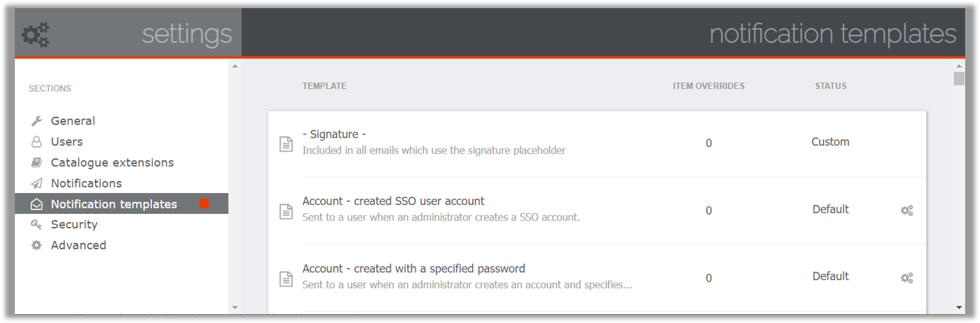Click the Advanced cog icon
This screenshot has width=980, height=323.
[x=36, y=245]
